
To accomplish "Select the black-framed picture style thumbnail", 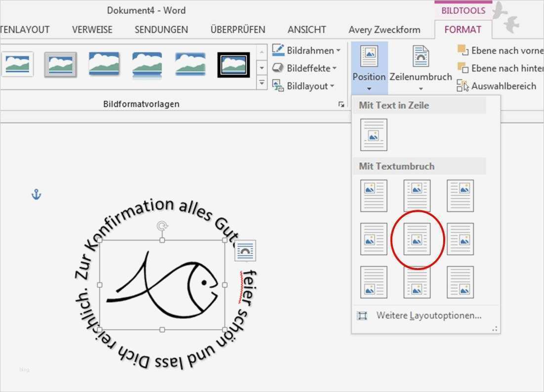I will [x=233, y=64].
